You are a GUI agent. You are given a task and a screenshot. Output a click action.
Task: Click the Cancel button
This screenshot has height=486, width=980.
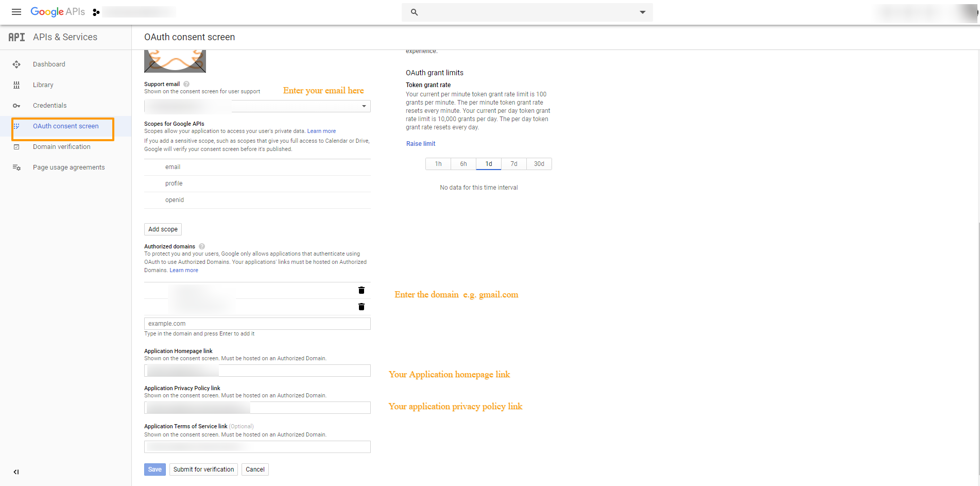[255, 470]
